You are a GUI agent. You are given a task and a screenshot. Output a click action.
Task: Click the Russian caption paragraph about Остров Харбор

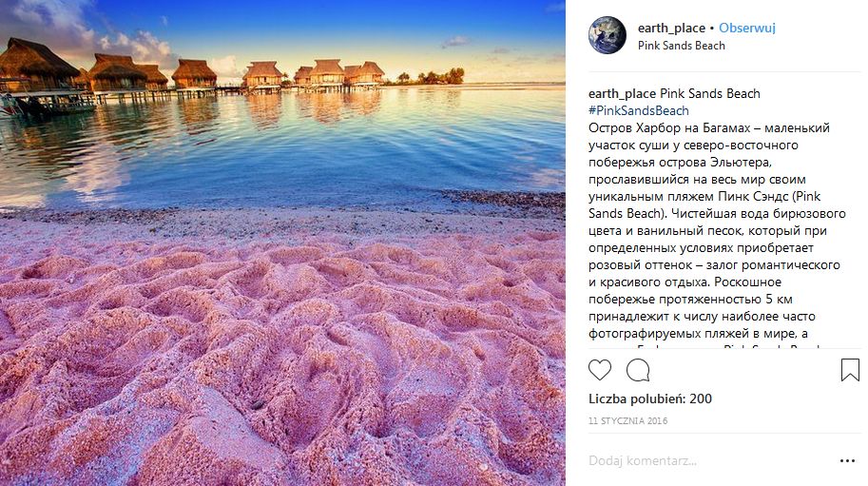pos(718,230)
